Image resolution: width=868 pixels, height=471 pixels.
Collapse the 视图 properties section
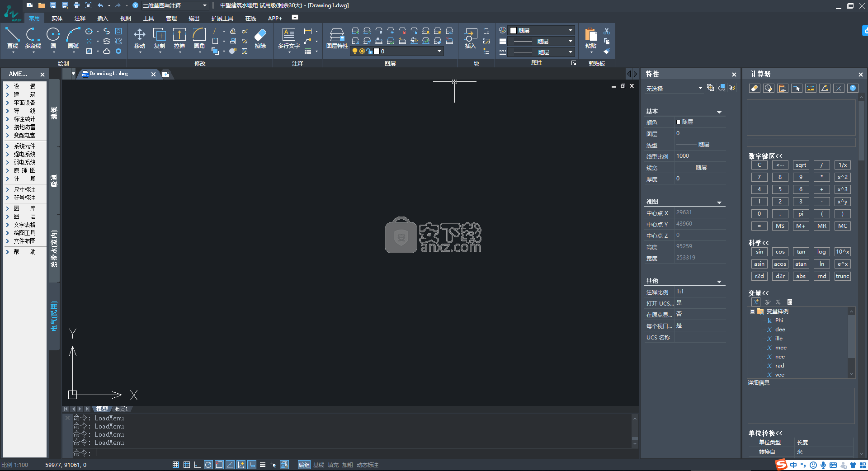[719, 202]
